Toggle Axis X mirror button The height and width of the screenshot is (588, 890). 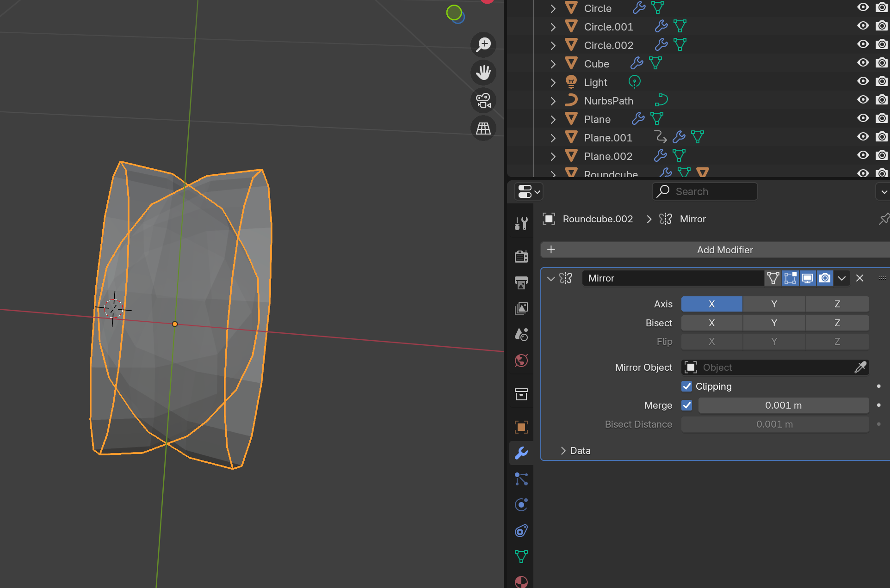tap(712, 304)
